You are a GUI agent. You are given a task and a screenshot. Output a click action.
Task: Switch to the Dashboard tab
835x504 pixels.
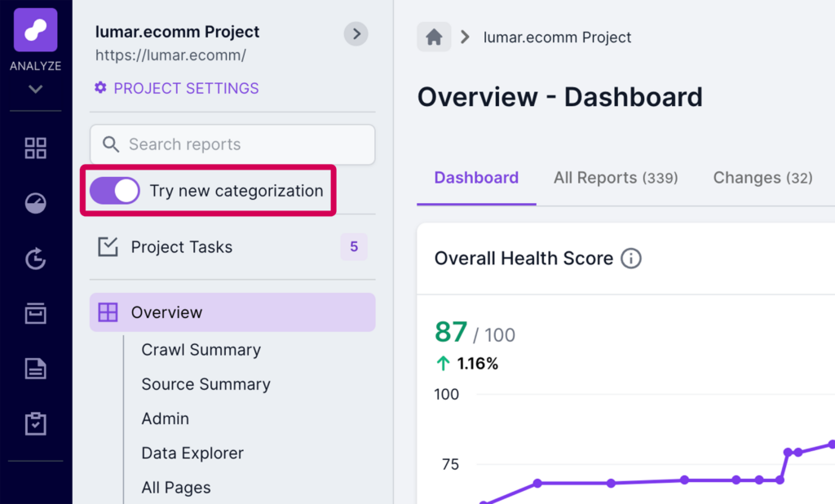(x=476, y=178)
